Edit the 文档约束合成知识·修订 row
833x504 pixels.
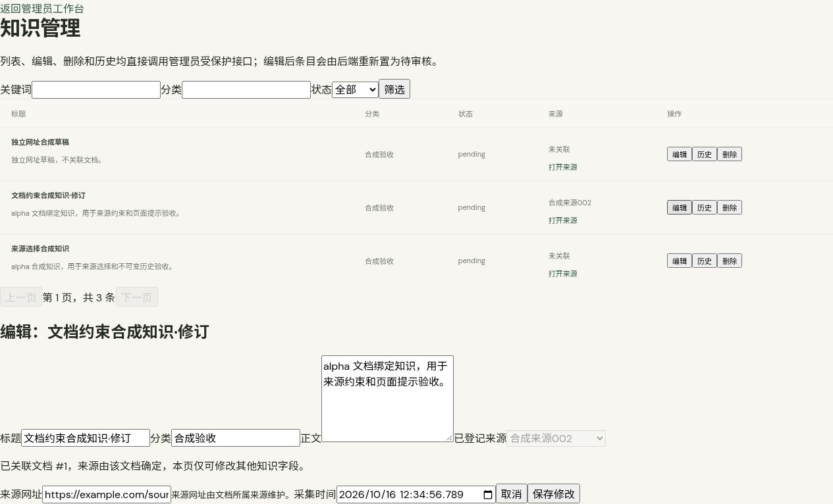click(679, 207)
